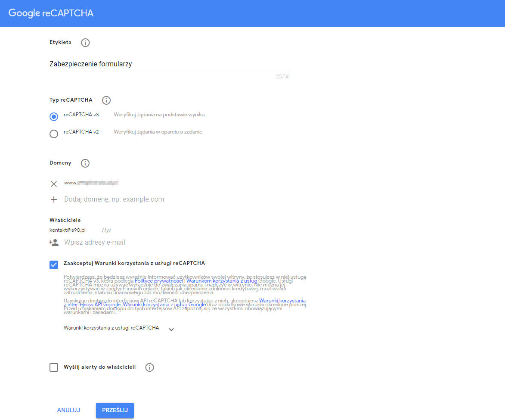Click the Google reCAPTCHA logo in the header
Viewport: 505px width, 420px height.
click(51, 13)
